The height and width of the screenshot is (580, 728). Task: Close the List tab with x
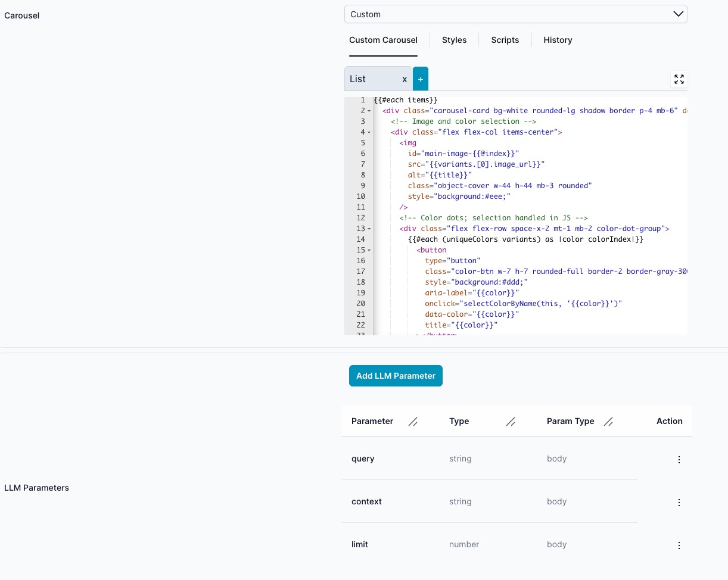pyautogui.click(x=405, y=79)
